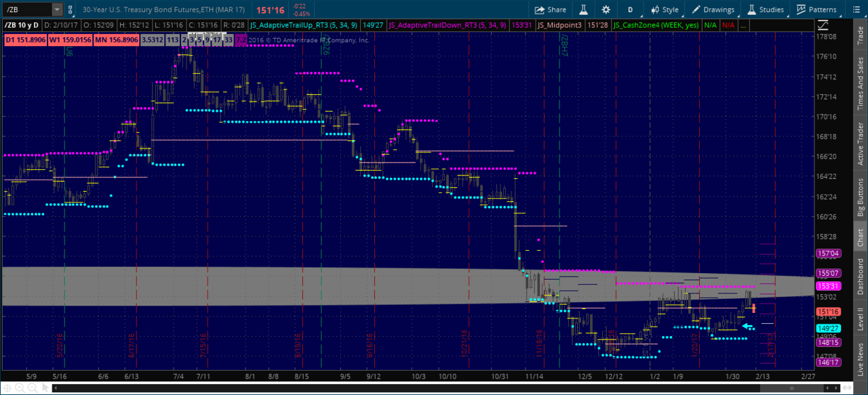868x395 pixels.
Task: Click the icon next to symbol dropdown
Action: pos(71,9)
